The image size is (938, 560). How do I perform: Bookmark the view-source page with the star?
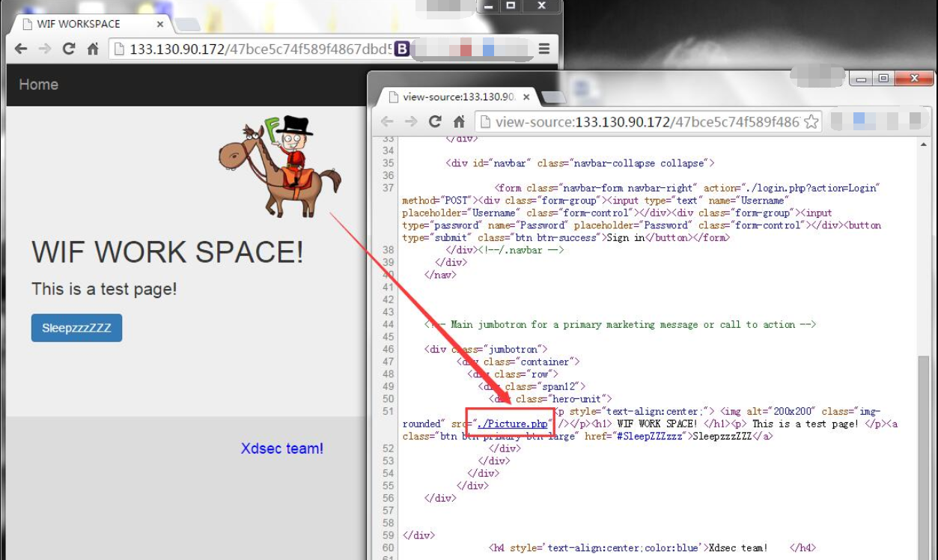(811, 122)
